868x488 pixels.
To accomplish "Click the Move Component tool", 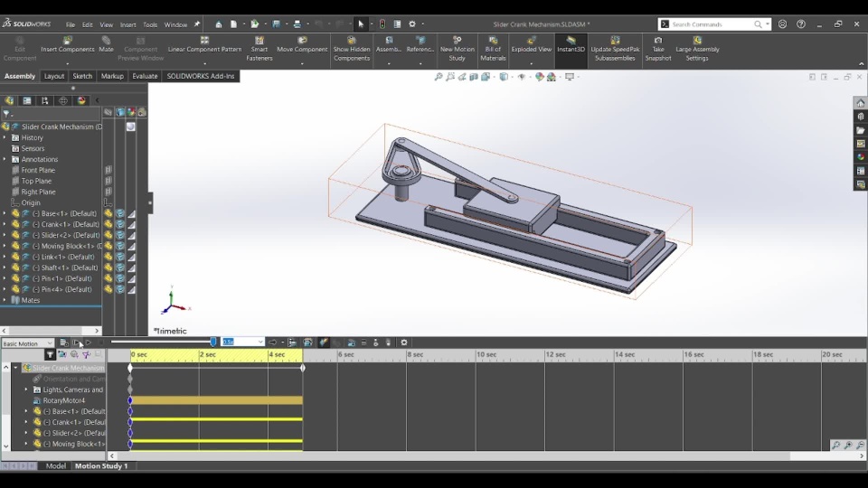I will tap(302, 44).
